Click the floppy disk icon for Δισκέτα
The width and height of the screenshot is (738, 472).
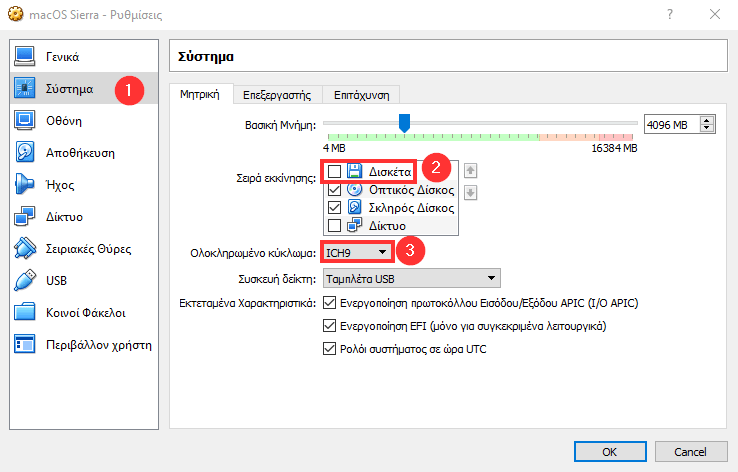pos(354,171)
